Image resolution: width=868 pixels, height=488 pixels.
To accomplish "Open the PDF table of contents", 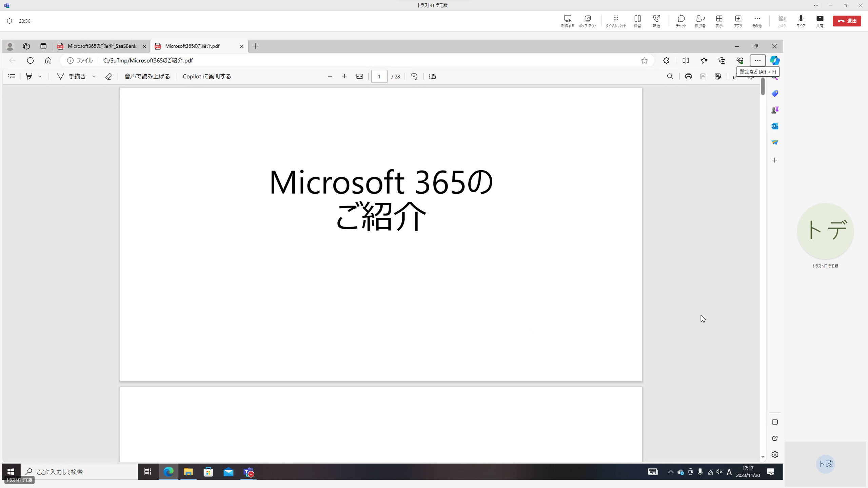I will (x=12, y=76).
